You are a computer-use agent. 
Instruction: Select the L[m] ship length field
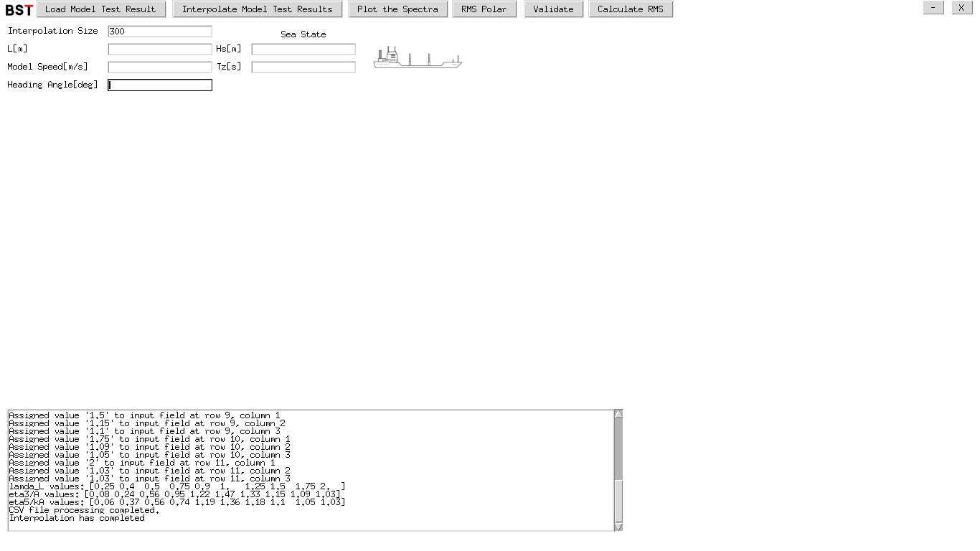click(x=159, y=49)
